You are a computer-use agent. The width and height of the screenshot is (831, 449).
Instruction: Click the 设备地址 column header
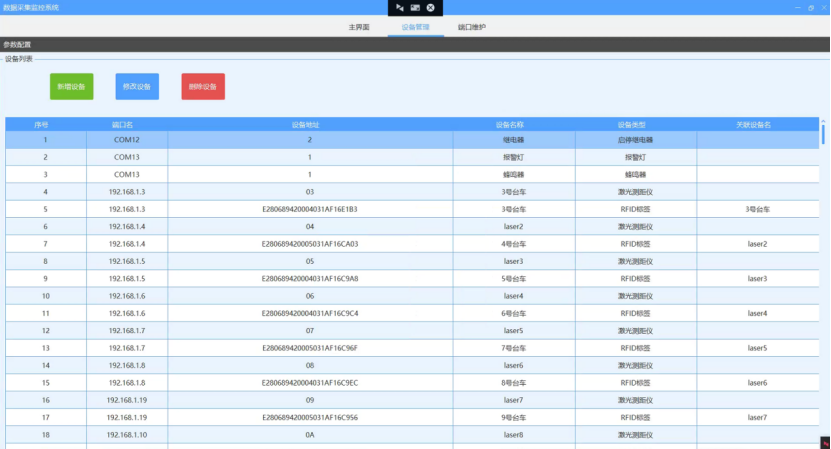[x=306, y=125]
